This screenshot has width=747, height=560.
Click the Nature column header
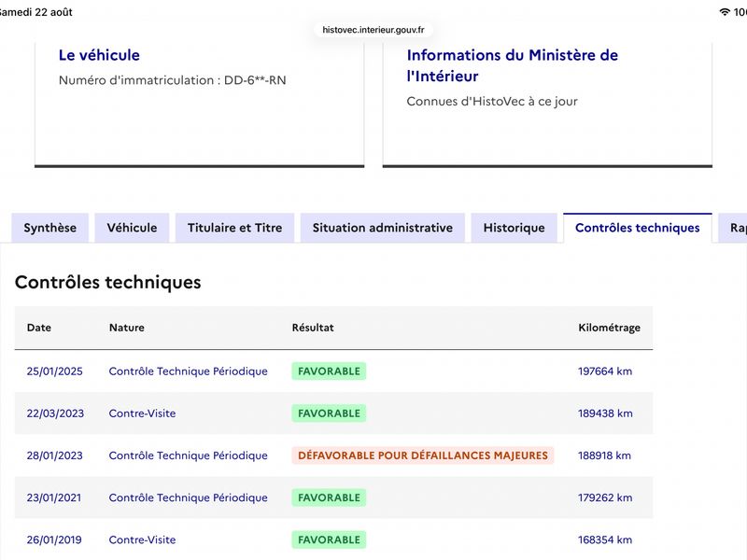point(127,328)
